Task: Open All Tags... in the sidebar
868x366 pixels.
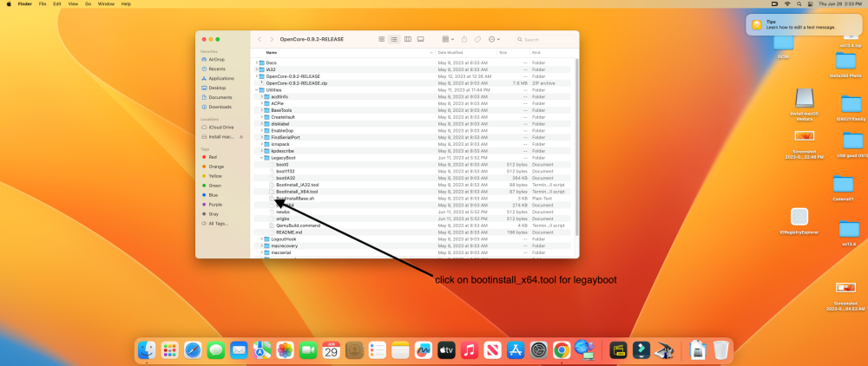Action: coord(214,224)
